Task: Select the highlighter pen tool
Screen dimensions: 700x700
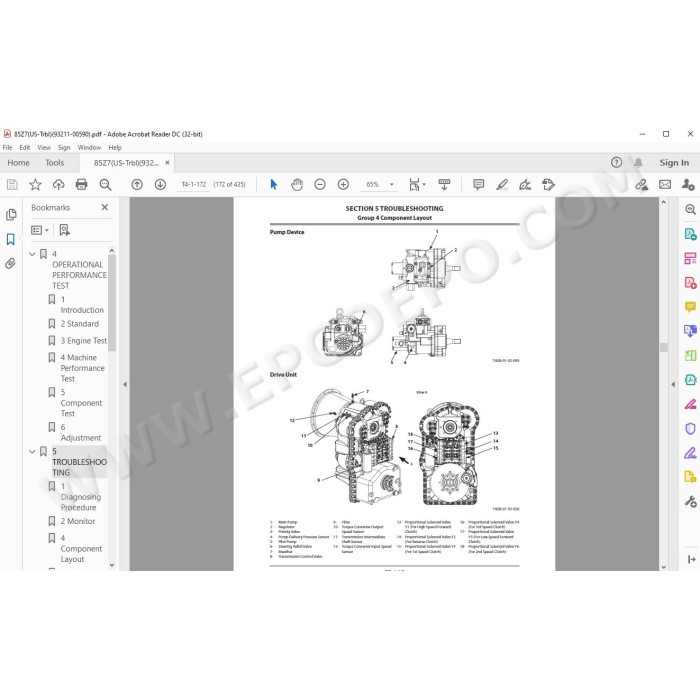Action: click(502, 184)
